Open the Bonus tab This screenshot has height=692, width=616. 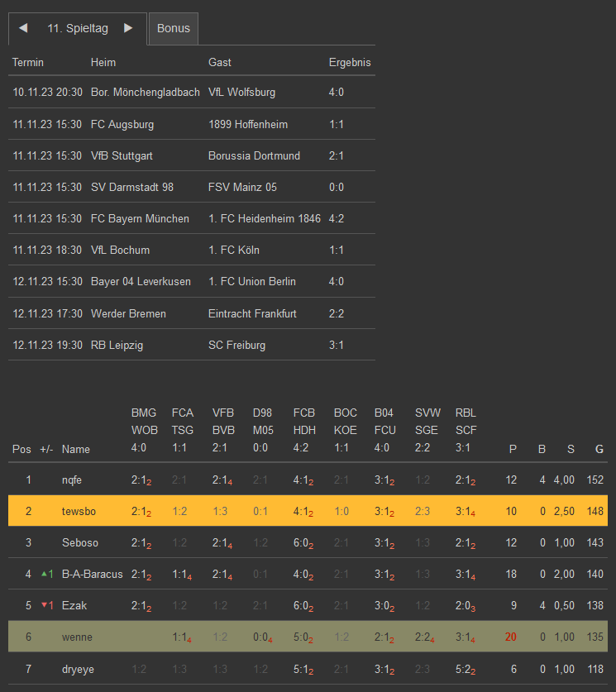174,28
